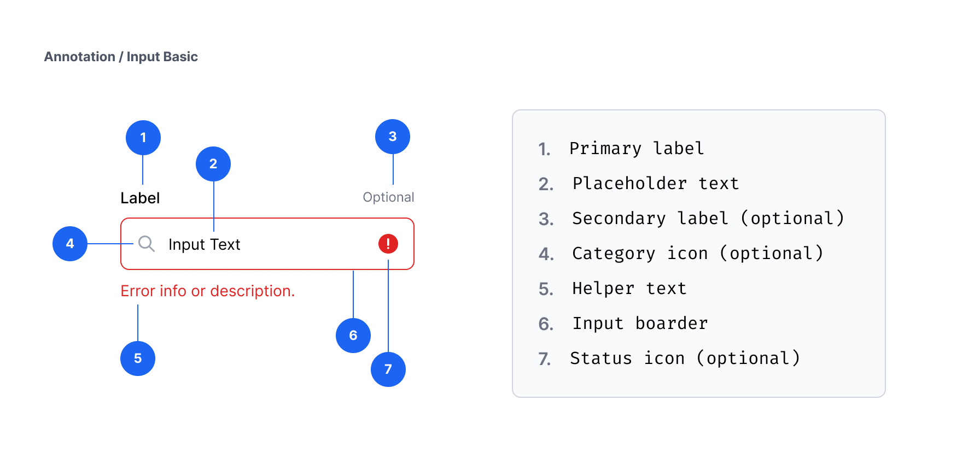
Task: Select "Status icon (optional)" legend entry
Action: tap(685, 359)
